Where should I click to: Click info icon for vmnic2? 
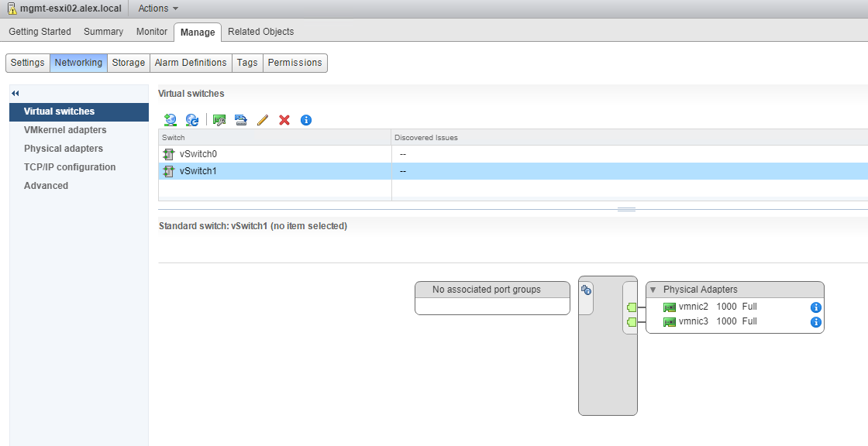pos(815,307)
